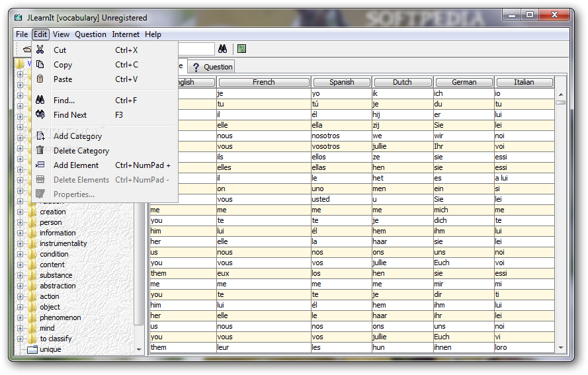Image resolution: width=588 pixels, height=375 pixels.
Task: Choose Paste from the Edit menu
Action: 105,79
